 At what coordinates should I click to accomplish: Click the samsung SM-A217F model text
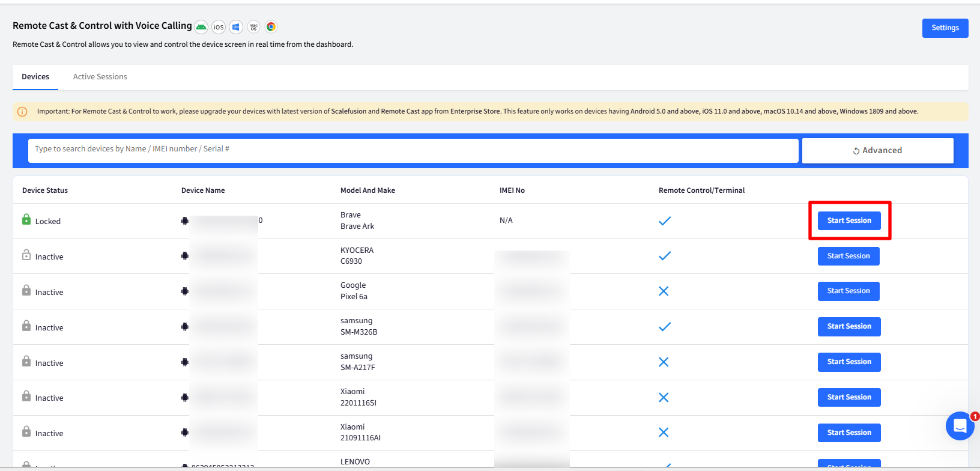coord(358,362)
